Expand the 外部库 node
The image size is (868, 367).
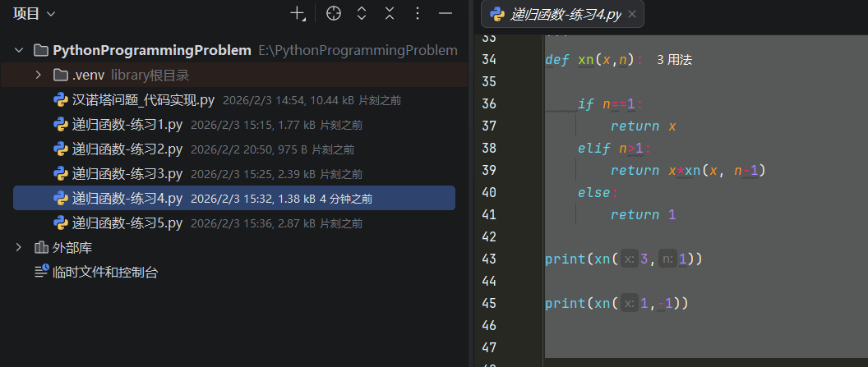(x=19, y=248)
